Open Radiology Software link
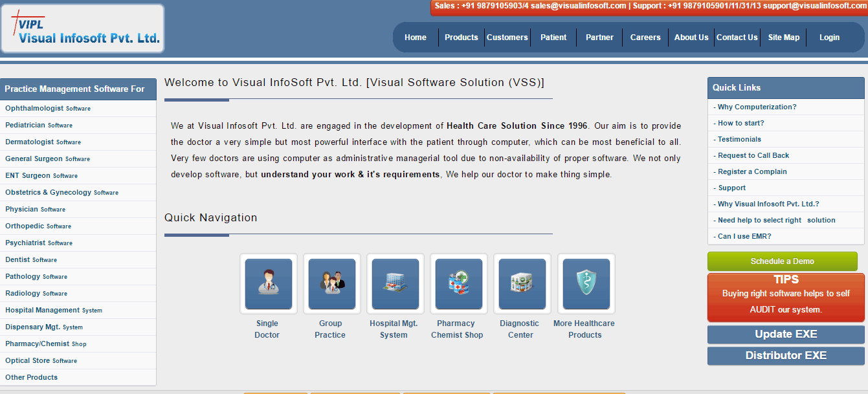This screenshot has height=394, width=868. [x=36, y=294]
